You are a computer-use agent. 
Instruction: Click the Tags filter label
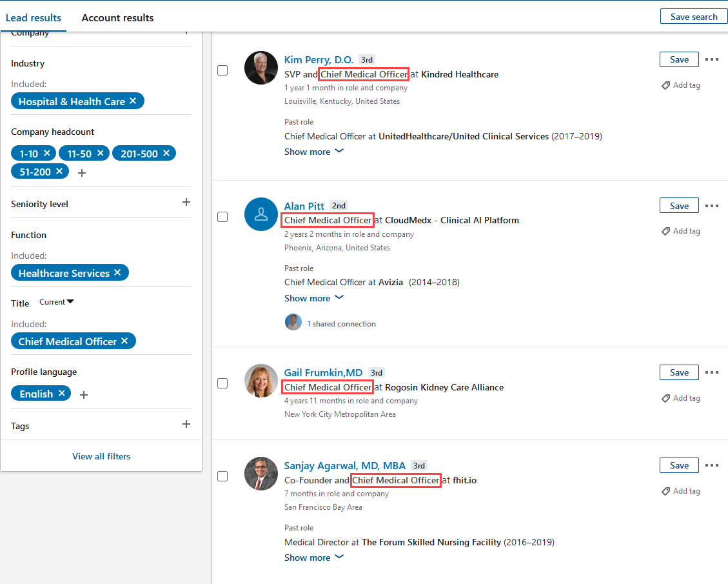click(x=20, y=426)
